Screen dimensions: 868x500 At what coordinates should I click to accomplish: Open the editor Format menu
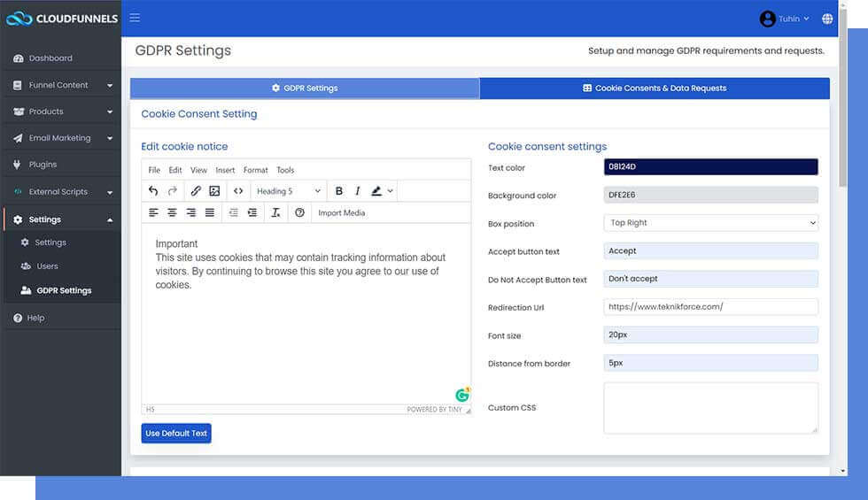click(x=255, y=170)
